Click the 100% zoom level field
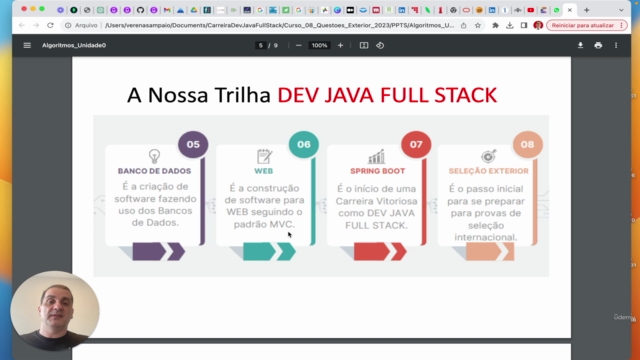 tap(319, 45)
